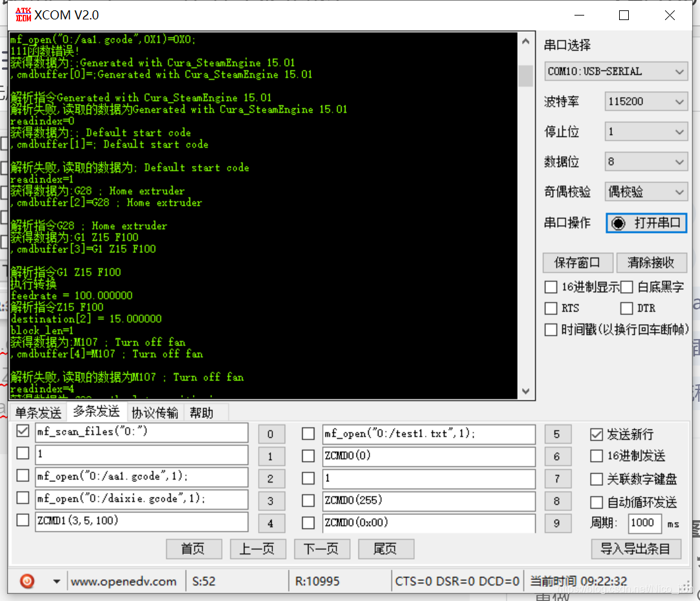
Task: Click send button 7
Action: tap(557, 479)
